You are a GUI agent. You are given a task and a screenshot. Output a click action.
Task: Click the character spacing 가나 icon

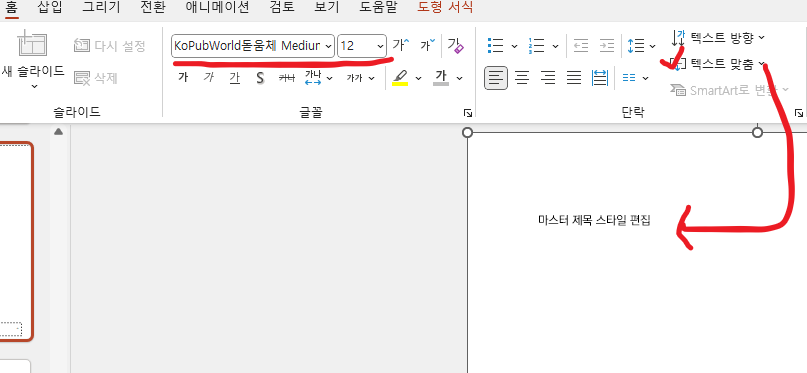pos(313,78)
